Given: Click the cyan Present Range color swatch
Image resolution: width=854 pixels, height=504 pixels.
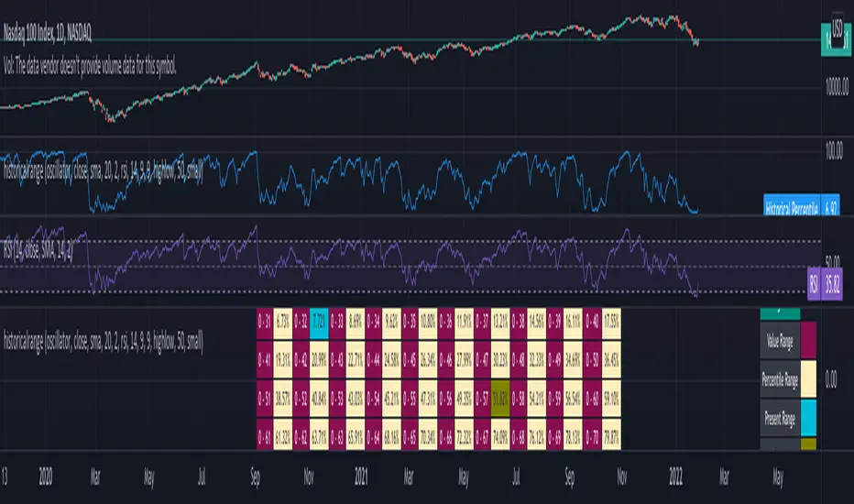Looking at the screenshot, I should [x=808, y=419].
